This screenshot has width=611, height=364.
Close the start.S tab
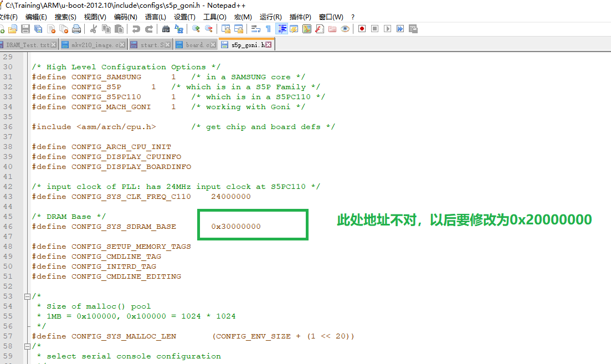point(167,45)
